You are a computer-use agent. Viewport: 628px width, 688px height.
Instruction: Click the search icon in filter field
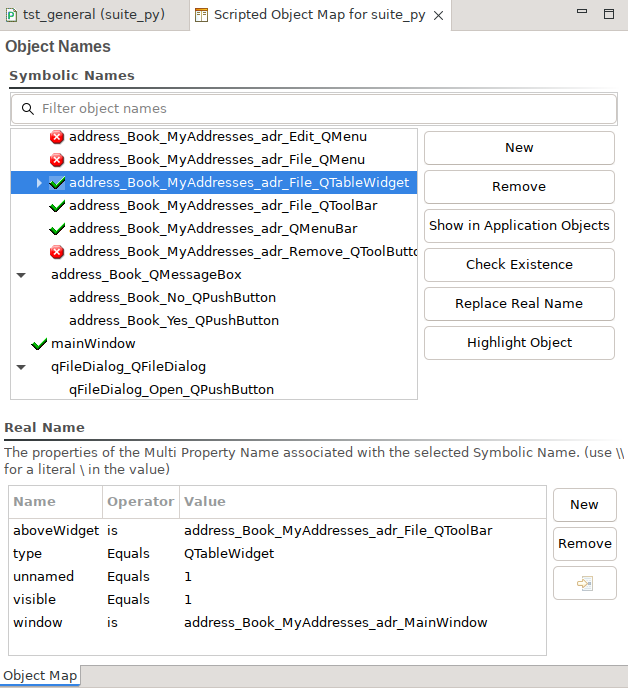(26, 109)
